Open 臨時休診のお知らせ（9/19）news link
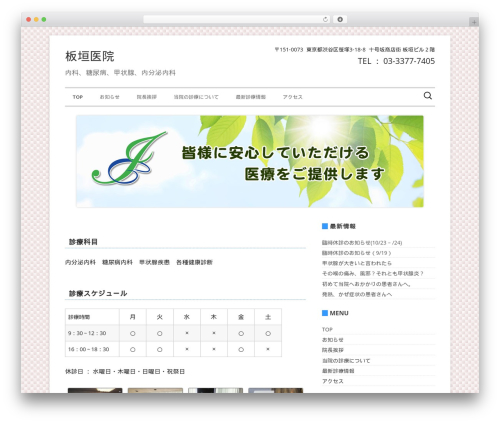The height and width of the screenshot is (423, 500). 356,253
